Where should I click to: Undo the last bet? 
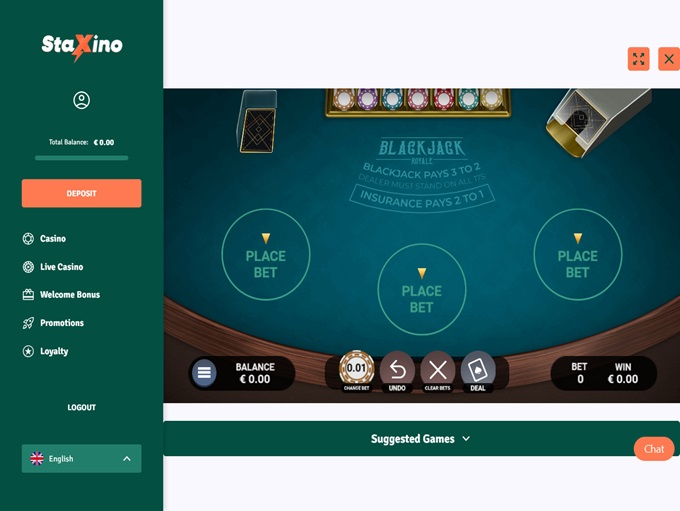[x=397, y=372]
